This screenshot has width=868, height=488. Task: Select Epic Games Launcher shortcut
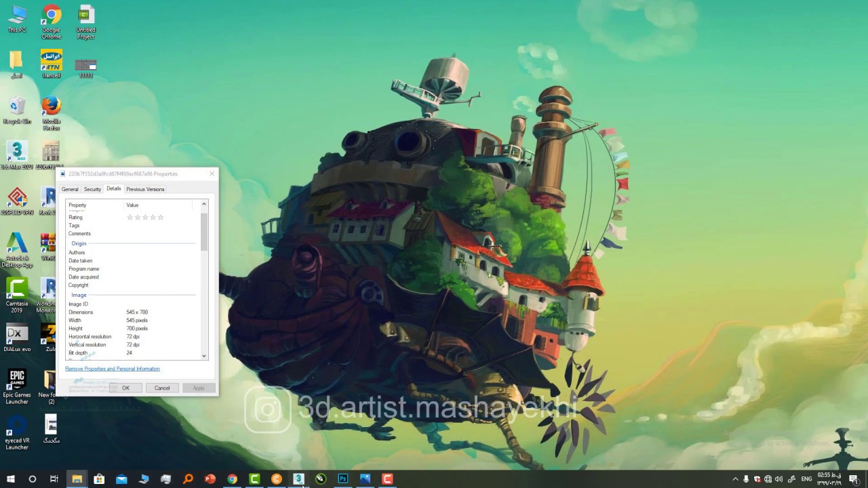[x=17, y=386]
